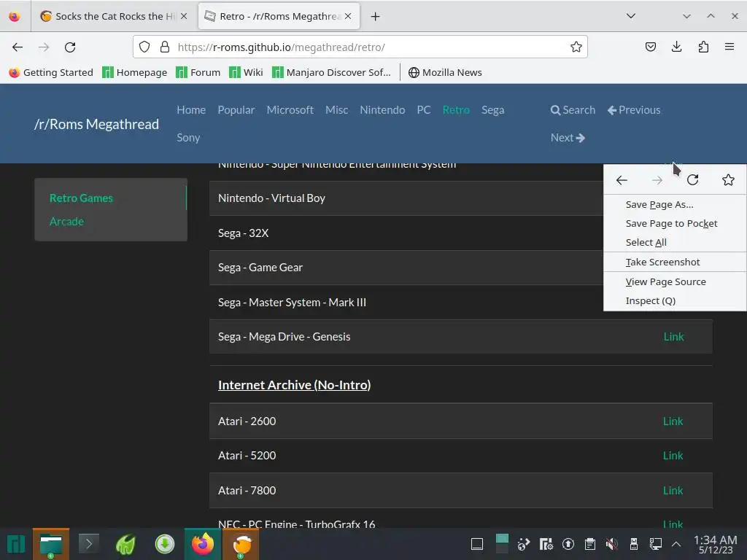Open the clipboard icon in system tray

point(589,544)
